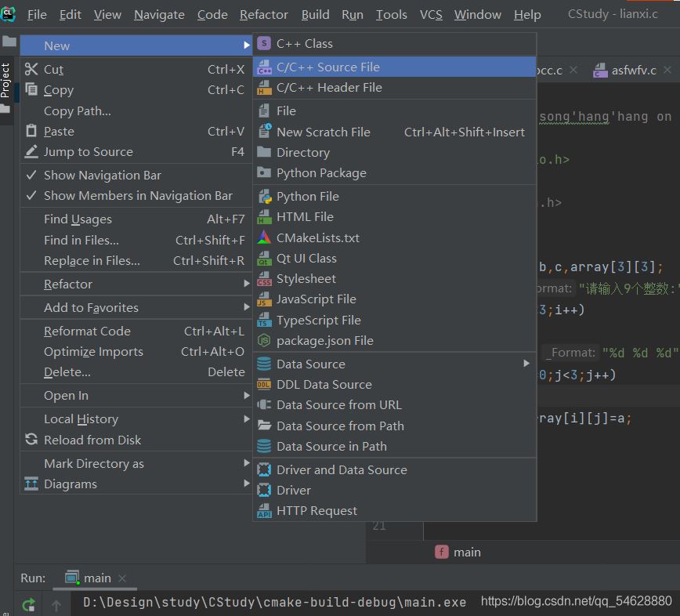The image size is (680, 616).
Task: Click the package.json File icon
Action: click(264, 341)
